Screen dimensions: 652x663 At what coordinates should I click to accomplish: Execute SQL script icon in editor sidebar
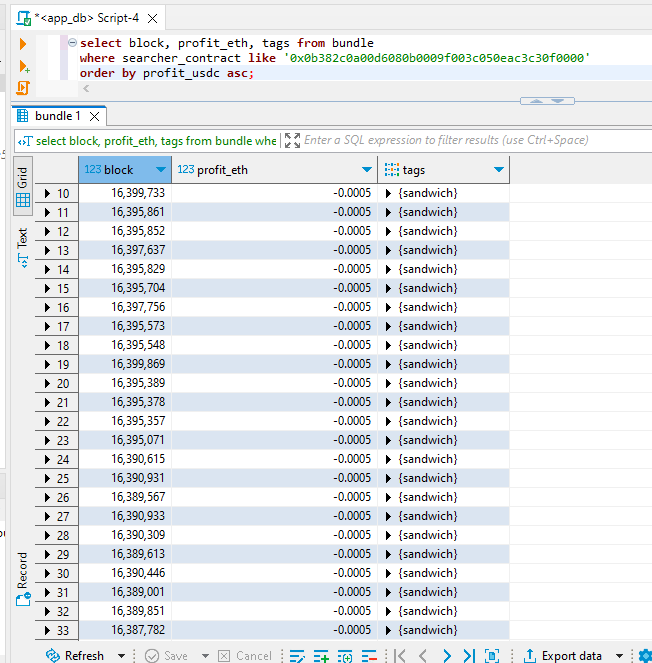23,88
